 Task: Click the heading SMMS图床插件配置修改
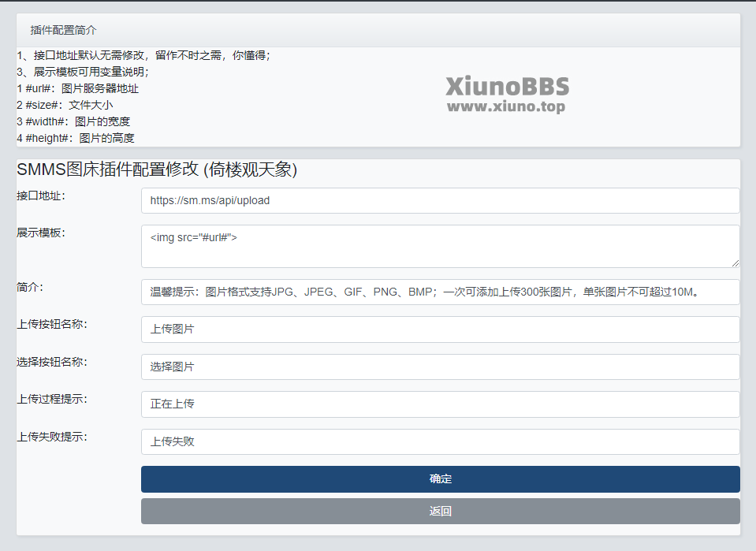coord(157,169)
